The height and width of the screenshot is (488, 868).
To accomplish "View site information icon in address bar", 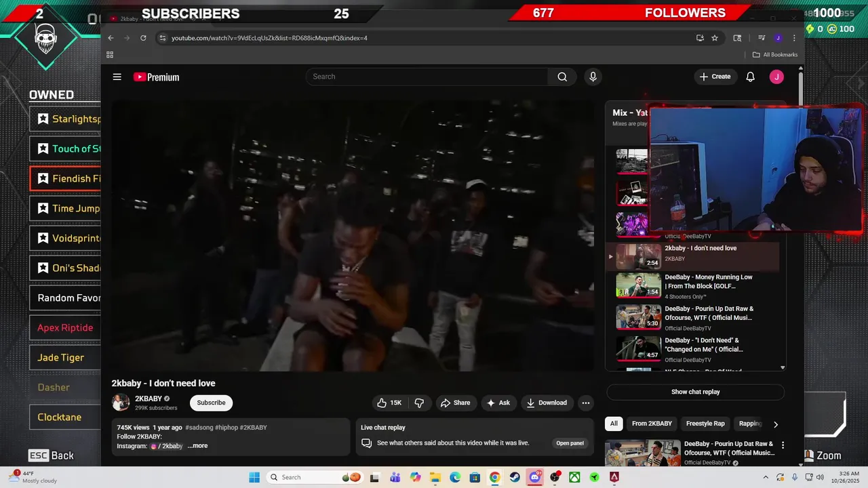I will pos(162,38).
